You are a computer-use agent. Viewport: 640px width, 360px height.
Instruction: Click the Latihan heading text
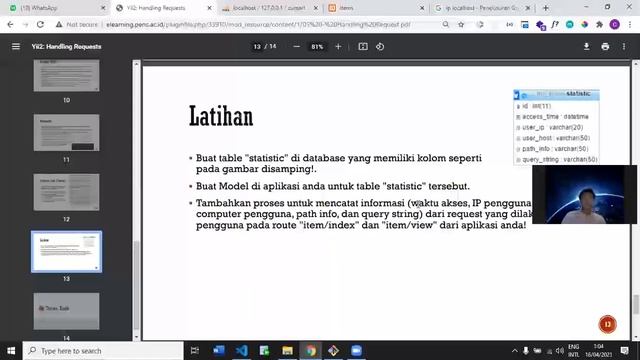pos(221,116)
